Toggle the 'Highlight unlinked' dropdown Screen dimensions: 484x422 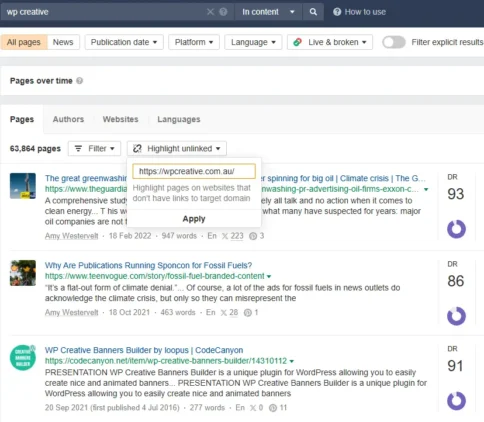[x=177, y=149]
